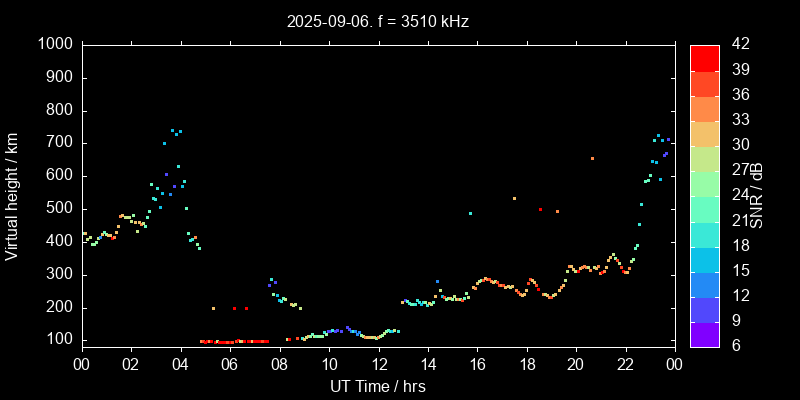Click the orange 33–36 dB colorbar band

pyautogui.click(x=705, y=108)
